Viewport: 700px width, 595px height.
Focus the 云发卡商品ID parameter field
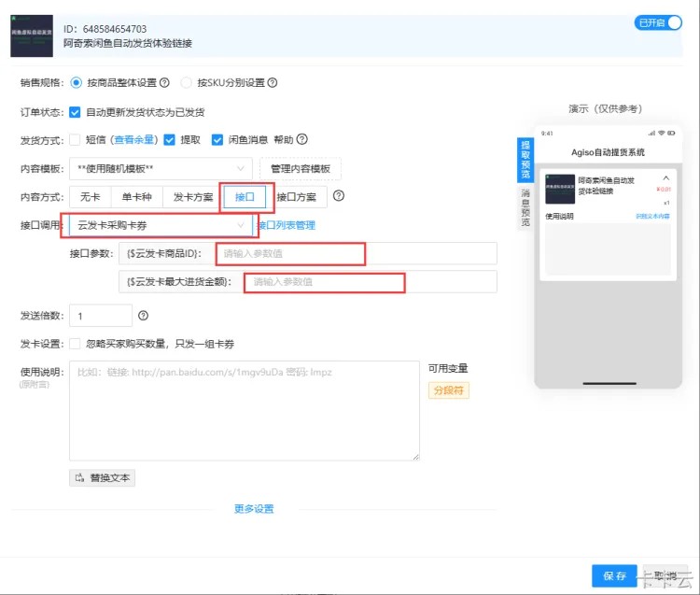(x=357, y=254)
